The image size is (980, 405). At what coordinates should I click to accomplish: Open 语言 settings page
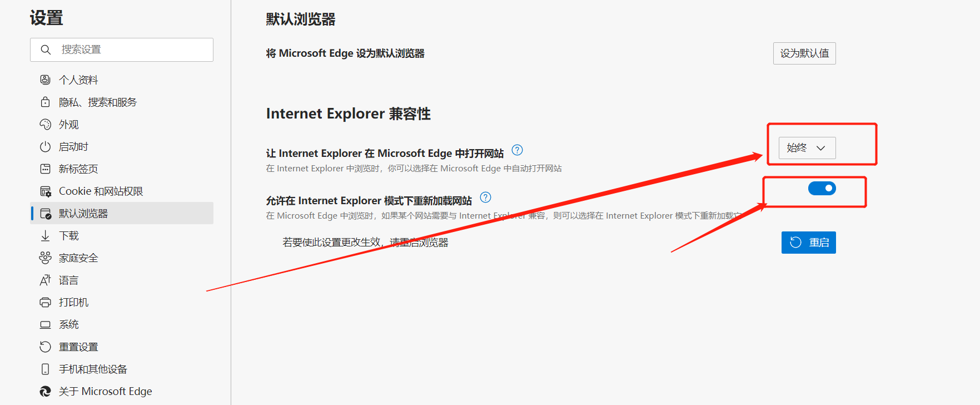122,280
